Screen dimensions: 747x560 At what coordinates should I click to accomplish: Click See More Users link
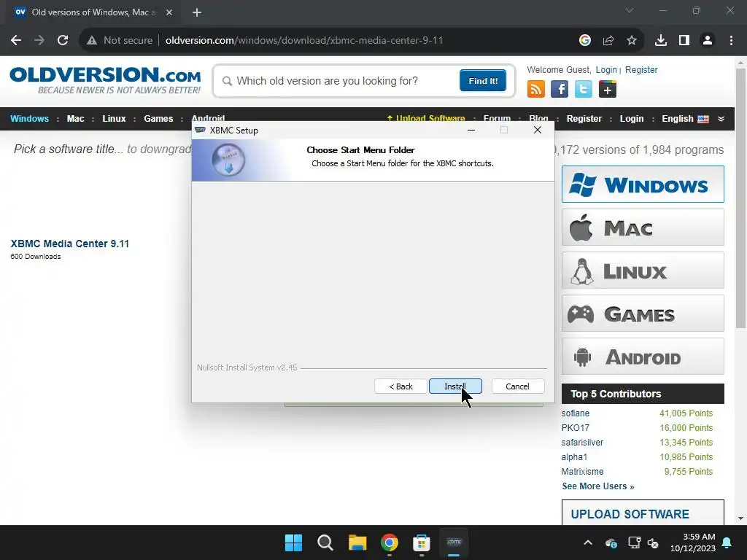pos(598,486)
